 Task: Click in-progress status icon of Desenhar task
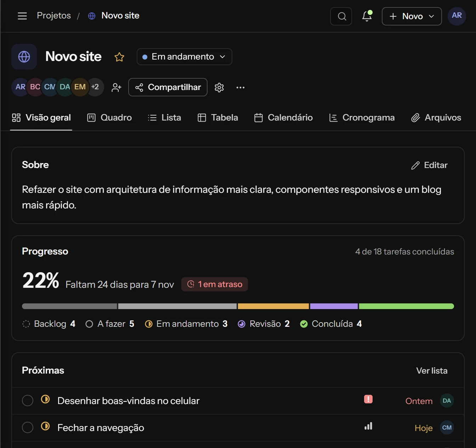pos(45,399)
